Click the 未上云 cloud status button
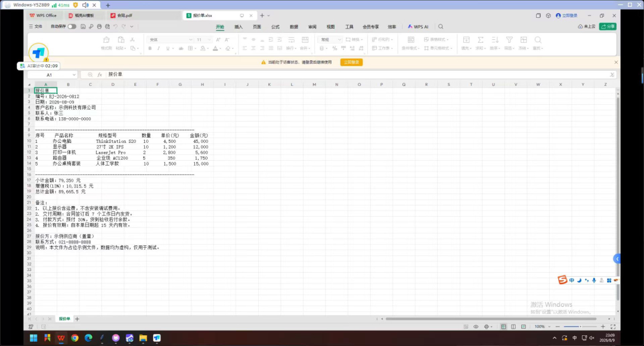 click(587, 27)
